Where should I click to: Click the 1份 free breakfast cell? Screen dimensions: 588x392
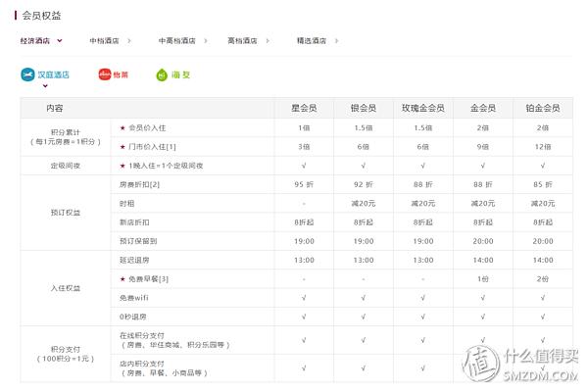483,278
